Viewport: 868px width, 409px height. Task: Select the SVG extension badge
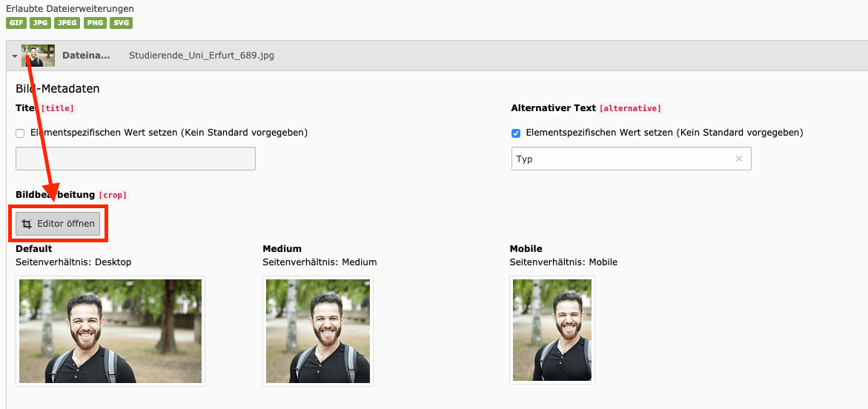pyautogui.click(x=121, y=23)
